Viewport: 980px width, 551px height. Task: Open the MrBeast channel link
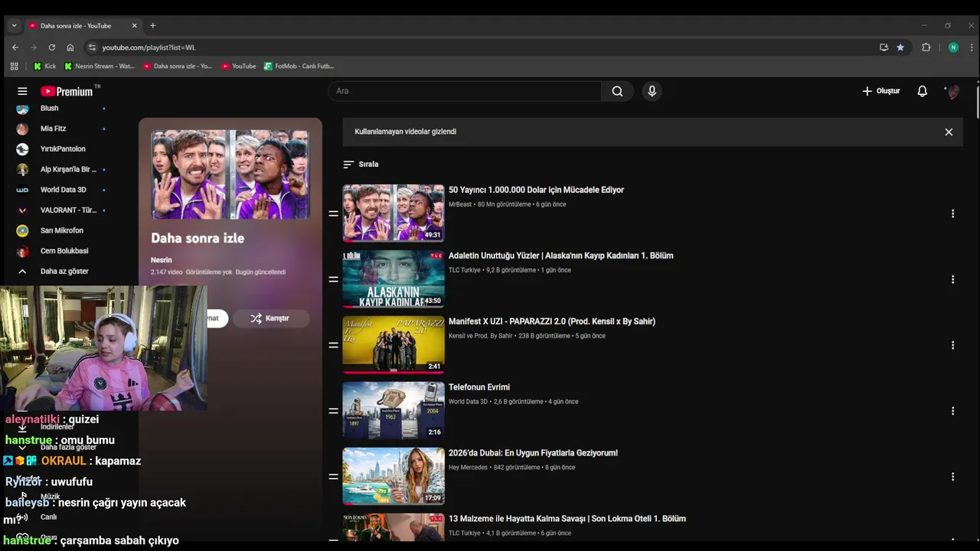(460, 204)
